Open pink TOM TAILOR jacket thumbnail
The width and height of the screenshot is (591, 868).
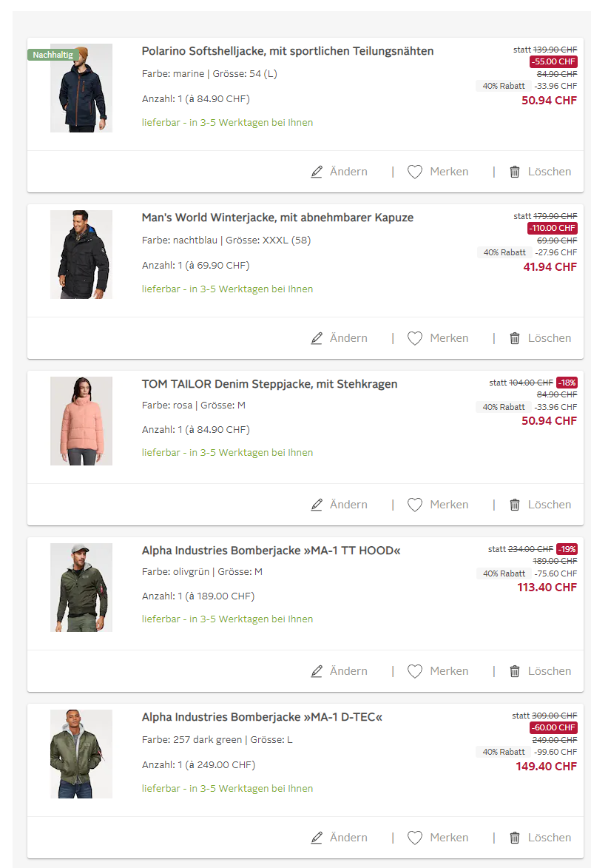[81, 421]
